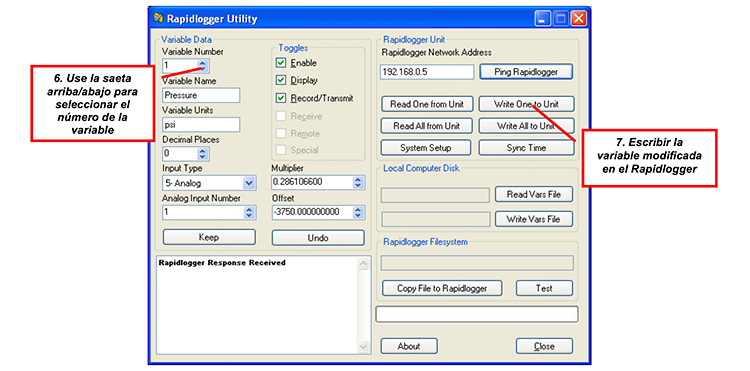This screenshot has width=750, height=371.
Task: Click the Rapidlogger Response Received log text
Action: click(x=222, y=262)
